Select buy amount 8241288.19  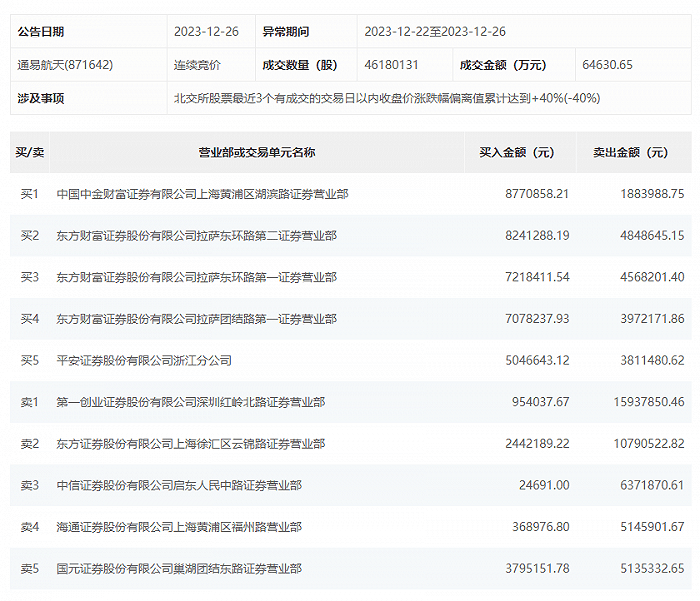537,235
